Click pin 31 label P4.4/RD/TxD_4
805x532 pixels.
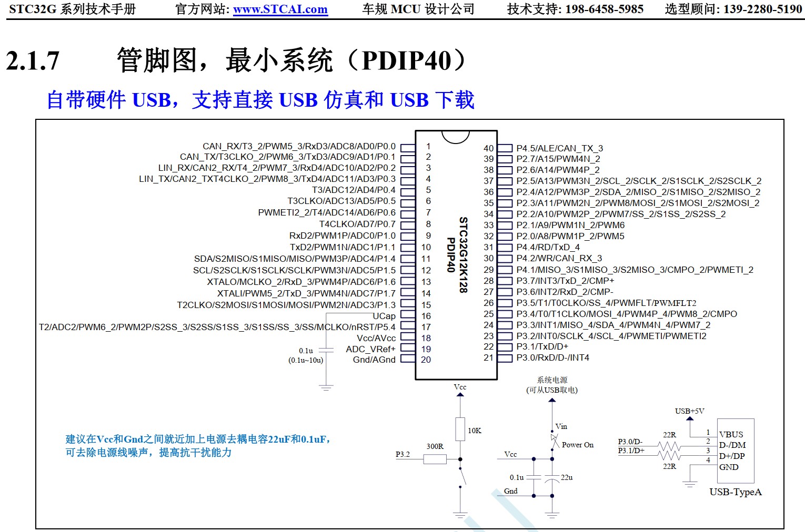(x=548, y=247)
